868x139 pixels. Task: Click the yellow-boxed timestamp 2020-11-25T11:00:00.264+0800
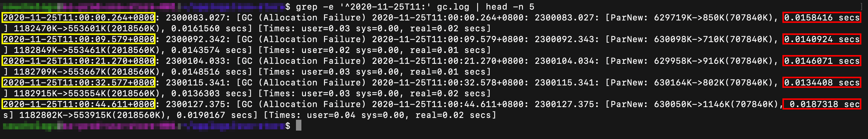tap(78, 17)
